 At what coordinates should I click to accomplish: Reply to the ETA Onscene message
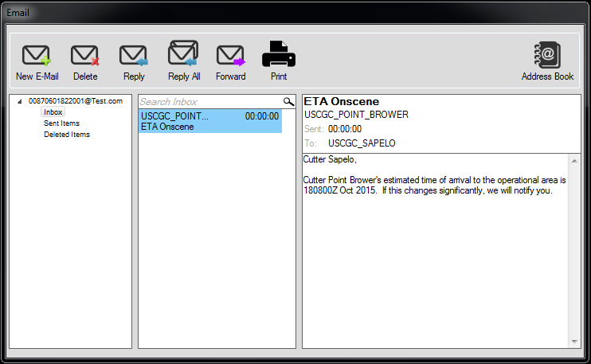click(134, 56)
